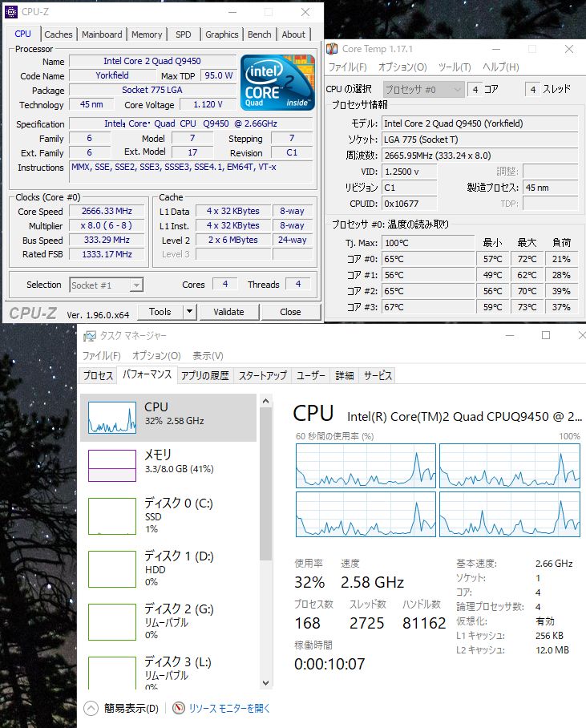
Task: Open the ツール(T) menu in Core Temp
Action: tap(455, 67)
